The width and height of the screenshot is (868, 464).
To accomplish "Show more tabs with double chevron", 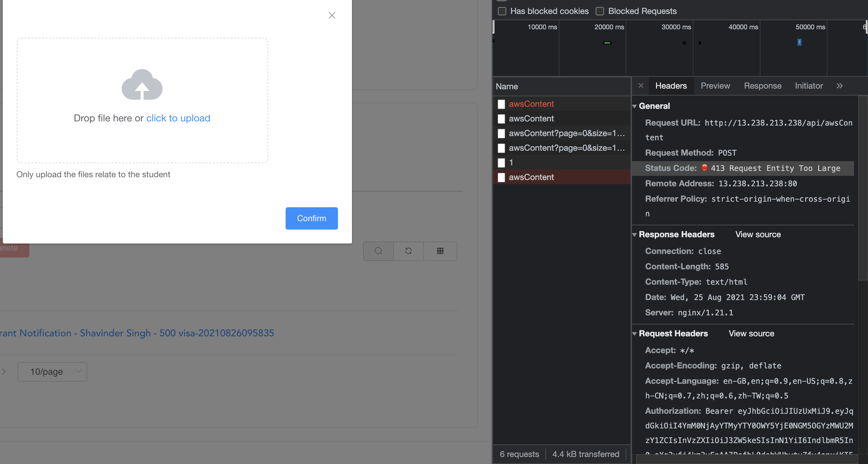I will (840, 86).
